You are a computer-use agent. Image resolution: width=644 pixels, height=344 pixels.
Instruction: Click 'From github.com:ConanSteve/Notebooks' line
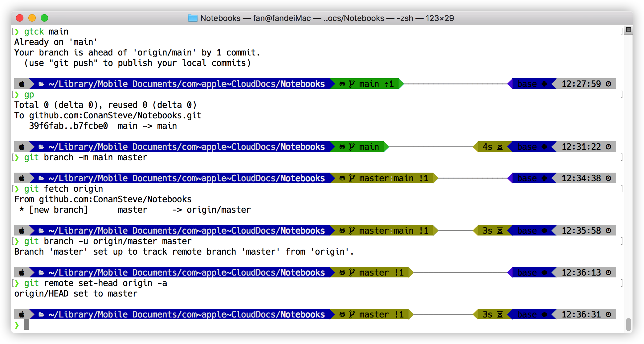tap(103, 199)
